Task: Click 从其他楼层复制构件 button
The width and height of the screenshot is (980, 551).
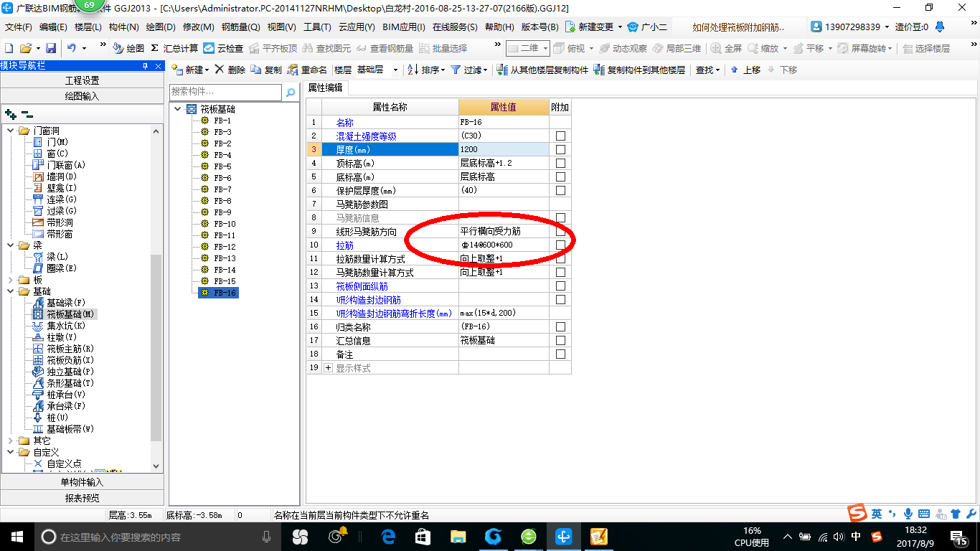Action: (x=543, y=70)
